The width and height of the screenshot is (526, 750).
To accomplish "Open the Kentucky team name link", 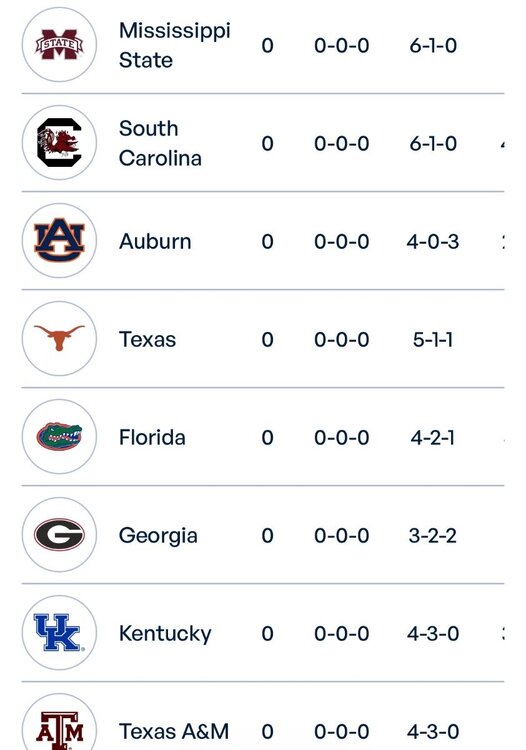I will [165, 634].
